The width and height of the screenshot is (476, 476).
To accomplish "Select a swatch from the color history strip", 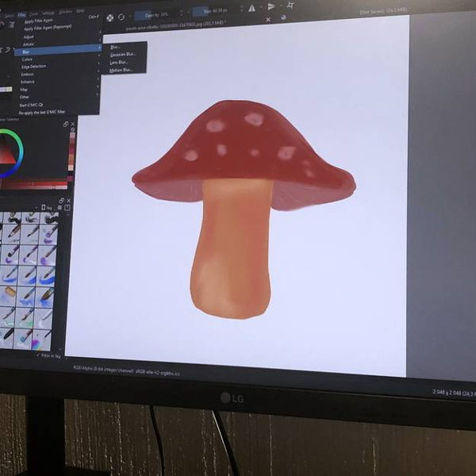I will coord(71,151).
